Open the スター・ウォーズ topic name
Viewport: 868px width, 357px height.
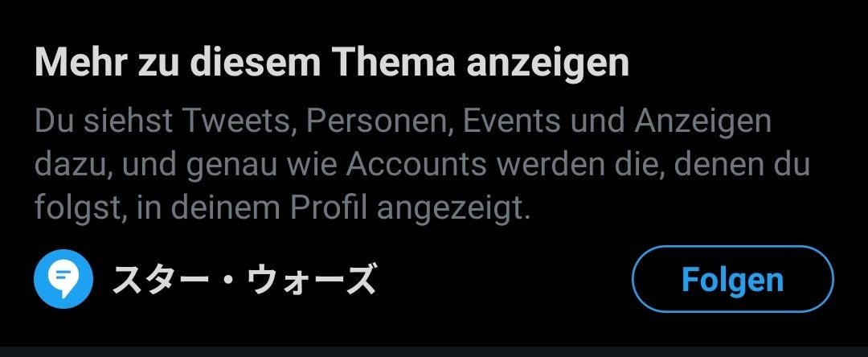[244, 280]
